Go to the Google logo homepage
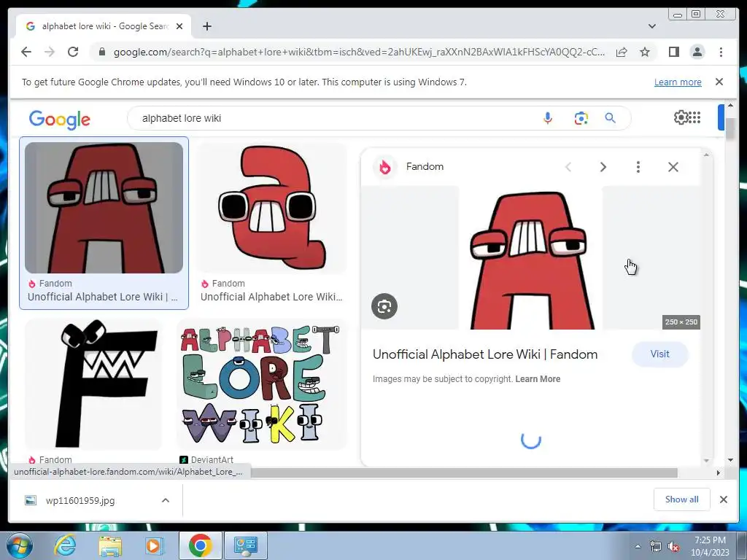Screen dimensions: 747x560 (x=60, y=119)
